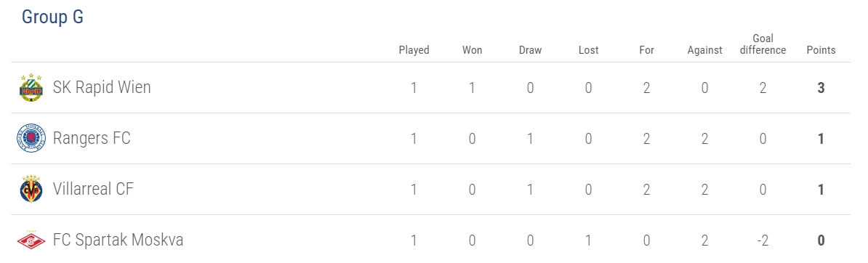This screenshot has height=263, width=868.
Task: Click the Rangers FC club crest
Action: [x=31, y=139]
